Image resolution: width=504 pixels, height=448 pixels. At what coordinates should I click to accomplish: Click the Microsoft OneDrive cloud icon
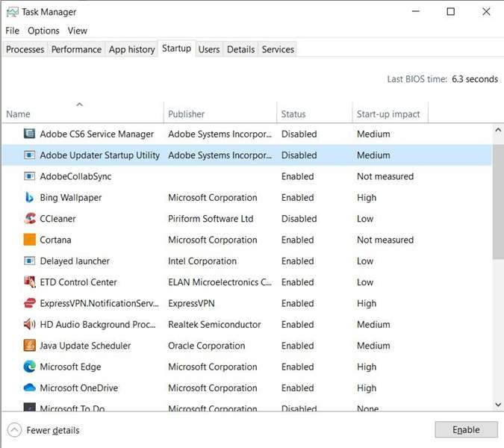[30, 388]
